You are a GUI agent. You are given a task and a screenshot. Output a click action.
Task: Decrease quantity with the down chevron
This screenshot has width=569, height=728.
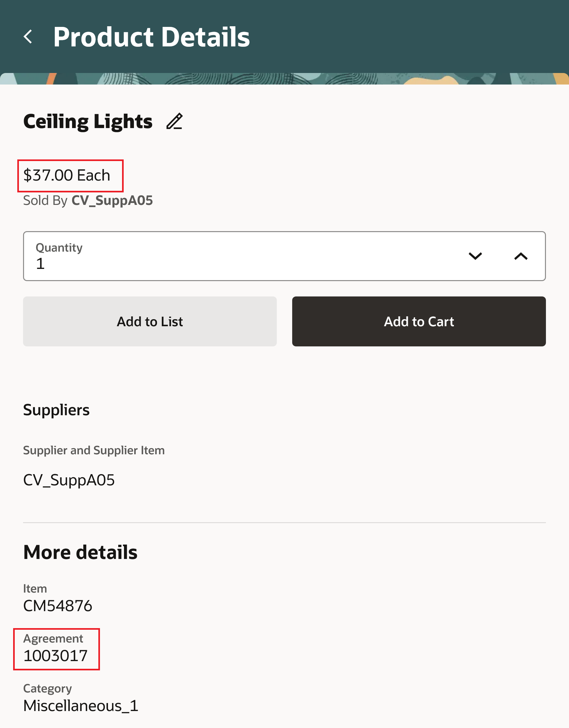point(475,256)
